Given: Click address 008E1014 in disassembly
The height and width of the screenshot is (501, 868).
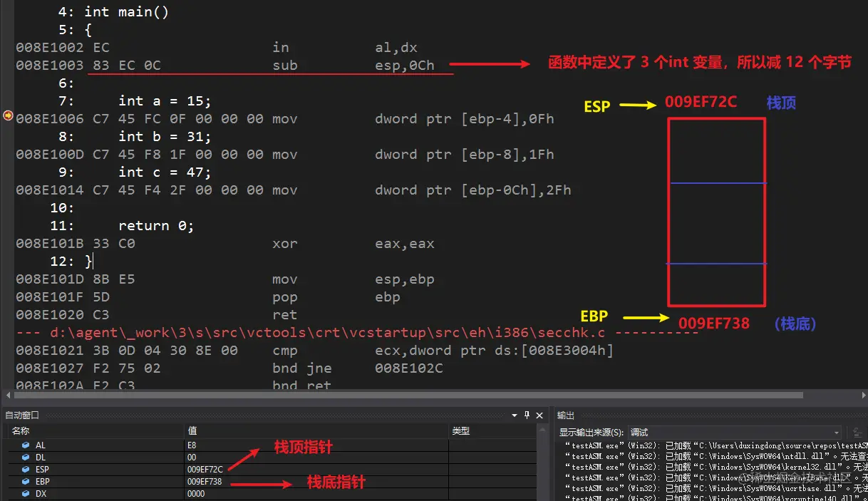Looking at the screenshot, I should tap(50, 190).
